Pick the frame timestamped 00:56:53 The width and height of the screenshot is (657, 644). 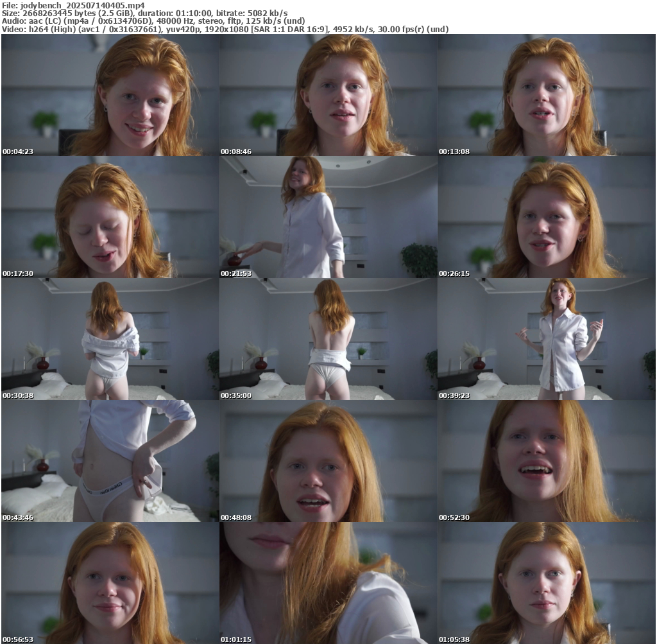tap(110, 583)
